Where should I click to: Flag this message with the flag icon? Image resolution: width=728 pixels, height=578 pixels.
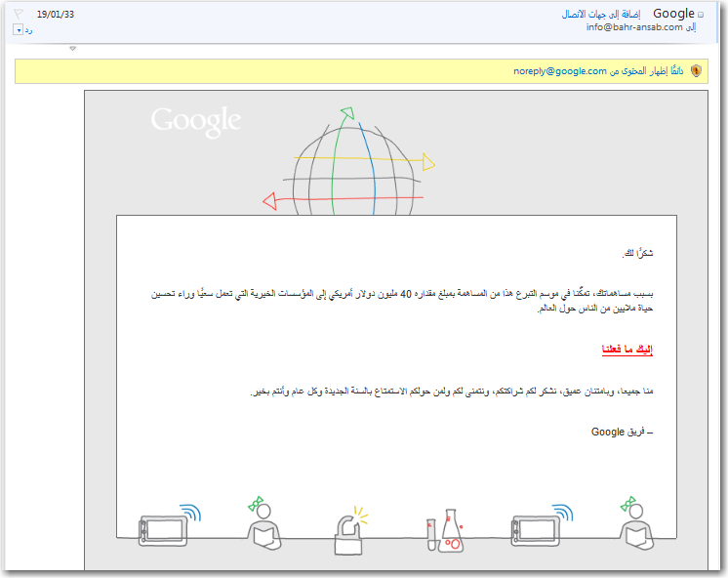click(x=19, y=14)
